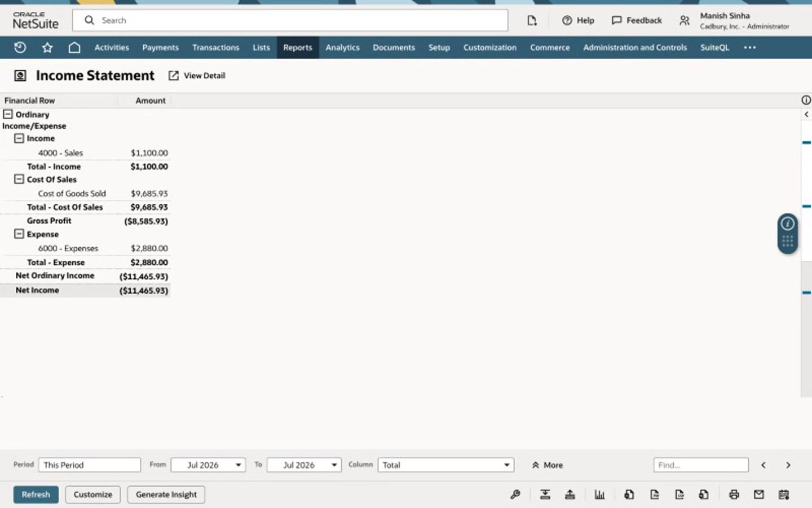Go to previous Find result arrow
812x508 pixels.
[764, 465]
